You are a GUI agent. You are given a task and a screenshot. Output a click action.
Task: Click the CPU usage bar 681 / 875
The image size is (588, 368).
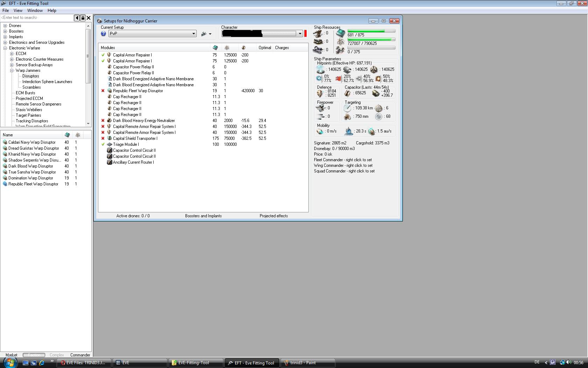[371, 31]
